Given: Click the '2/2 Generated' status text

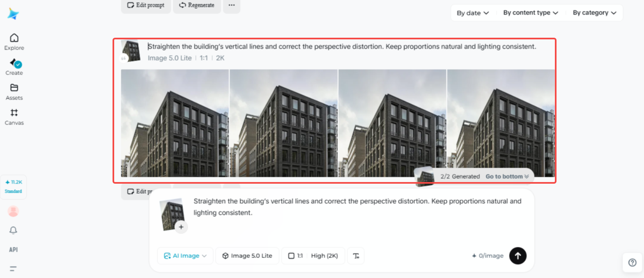Looking at the screenshot, I should (460, 176).
